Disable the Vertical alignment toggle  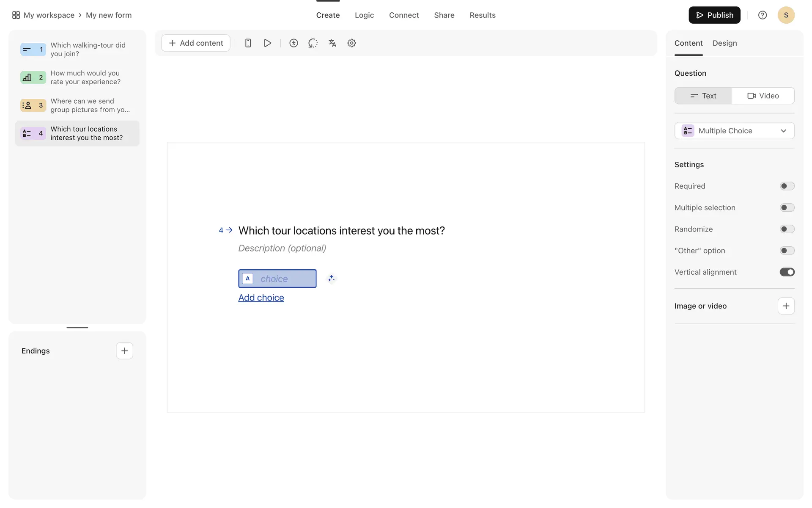[787, 272]
